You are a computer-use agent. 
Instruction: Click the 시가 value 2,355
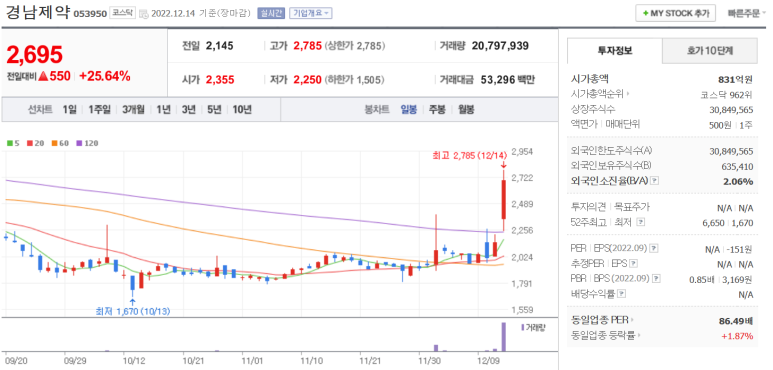point(220,79)
